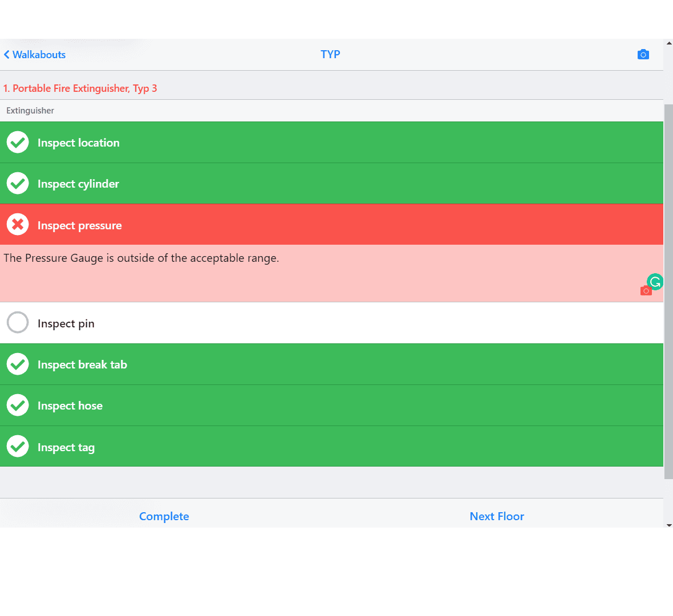The width and height of the screenshot is (673, 616).
Task: Return to Walkabouts list
Action: 39,55
